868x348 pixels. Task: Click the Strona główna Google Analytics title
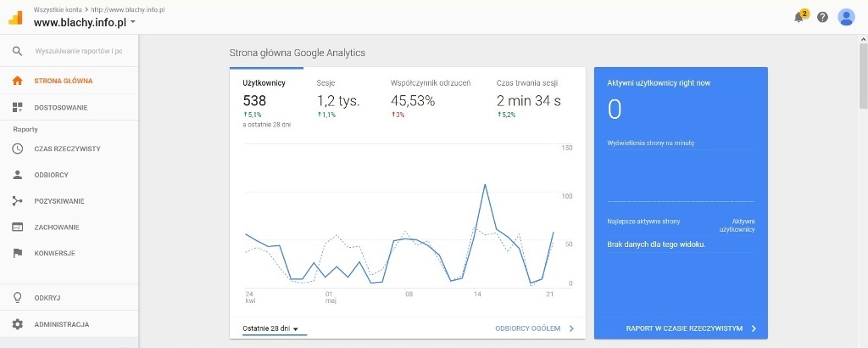pyautogui.click(x=298, y=53)
